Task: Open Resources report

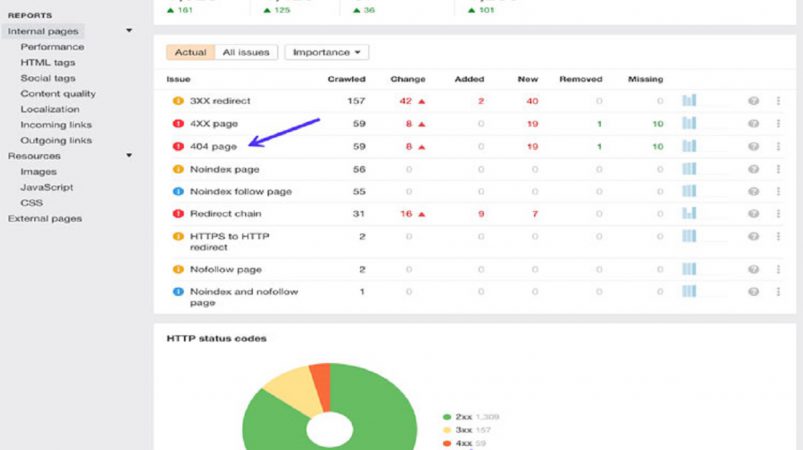Action: point(34,156)
